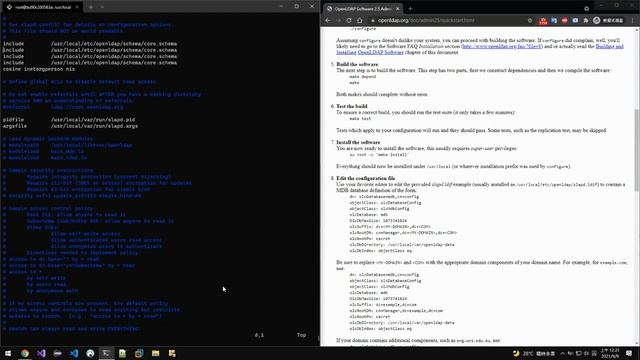
Task: Click the browser vertical scrollbar thumb
Action: [637, 149]
